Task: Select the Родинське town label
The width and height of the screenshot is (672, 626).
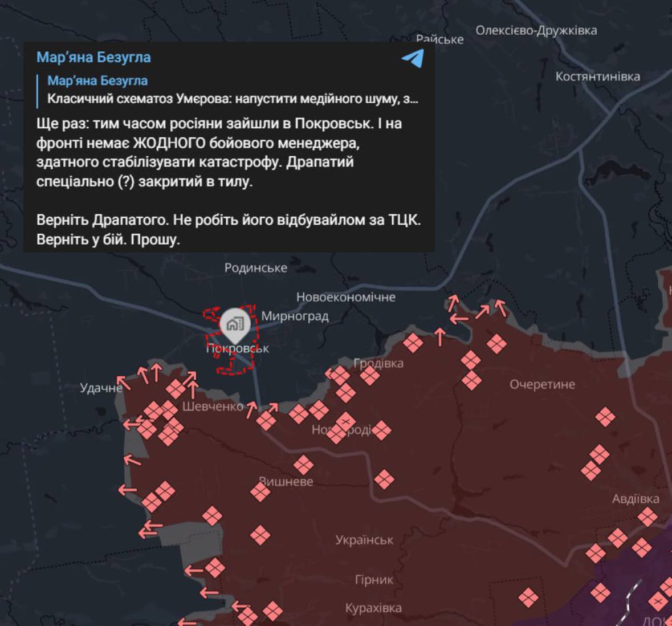Action: 255,267
